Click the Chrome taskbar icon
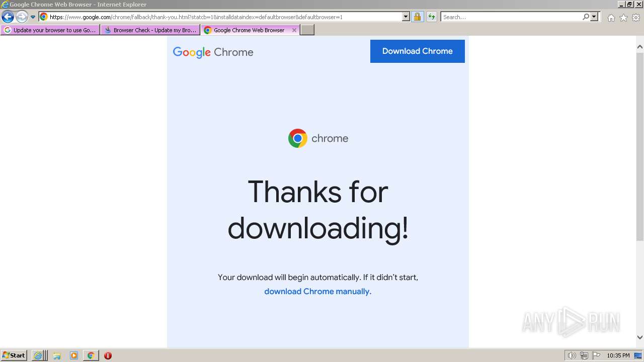The image size is (644, 362). pyautogui.click(x=91, y=355)
